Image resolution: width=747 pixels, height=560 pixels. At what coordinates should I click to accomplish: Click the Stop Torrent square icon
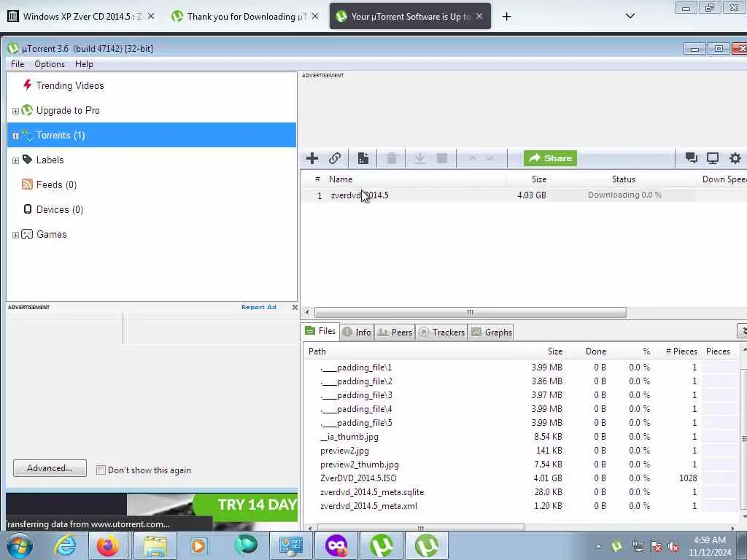pos(442,158)
